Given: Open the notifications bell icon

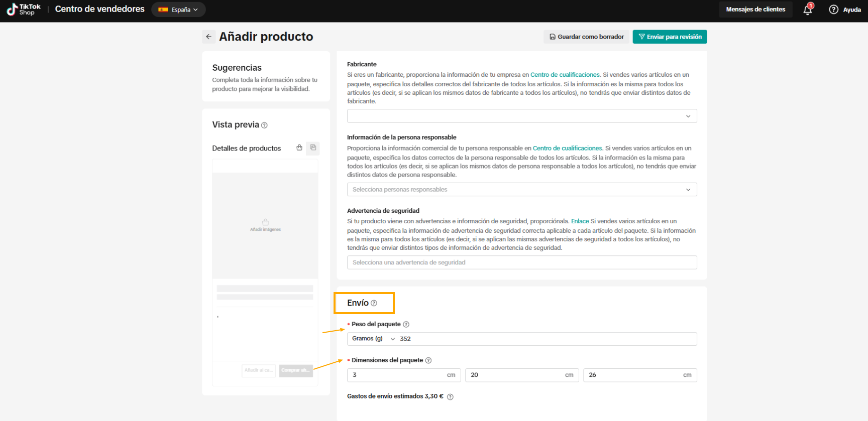Looking at the screenshot, I should 808,10.
